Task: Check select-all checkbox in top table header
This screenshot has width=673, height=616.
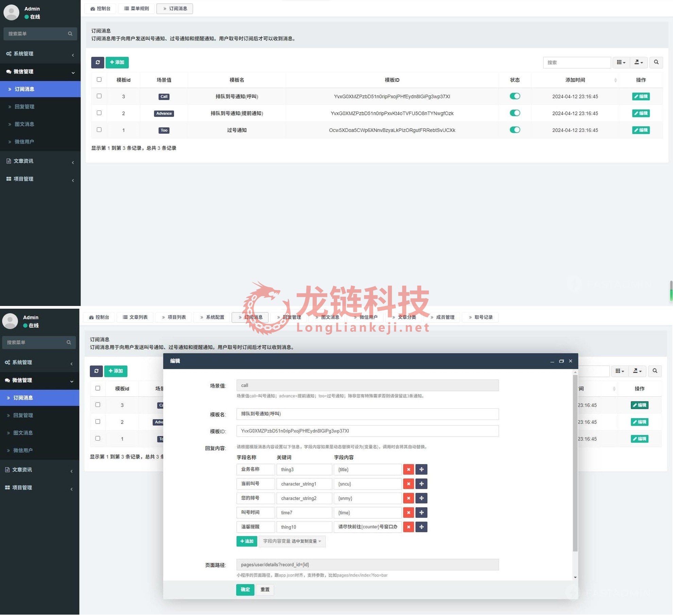Action: [x=99, y=80]
